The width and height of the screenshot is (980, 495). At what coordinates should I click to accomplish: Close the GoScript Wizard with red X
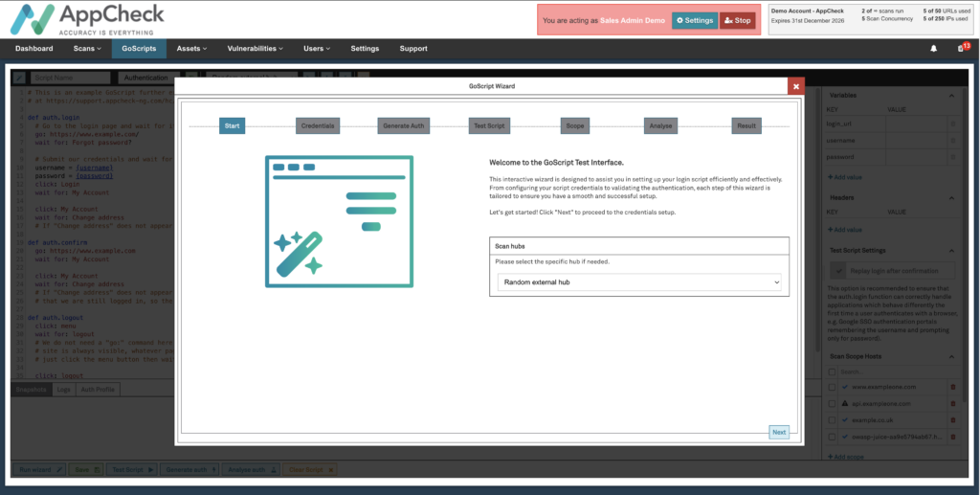795,86
